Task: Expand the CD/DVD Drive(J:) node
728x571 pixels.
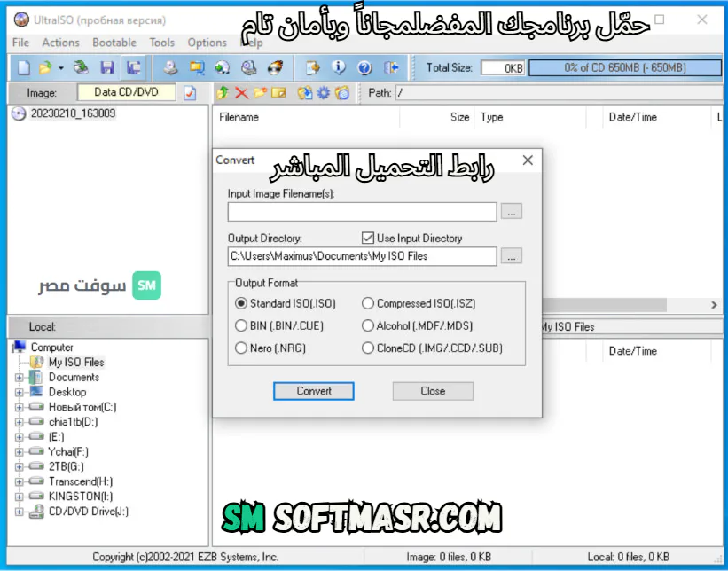Action: [x=19, y=512]
